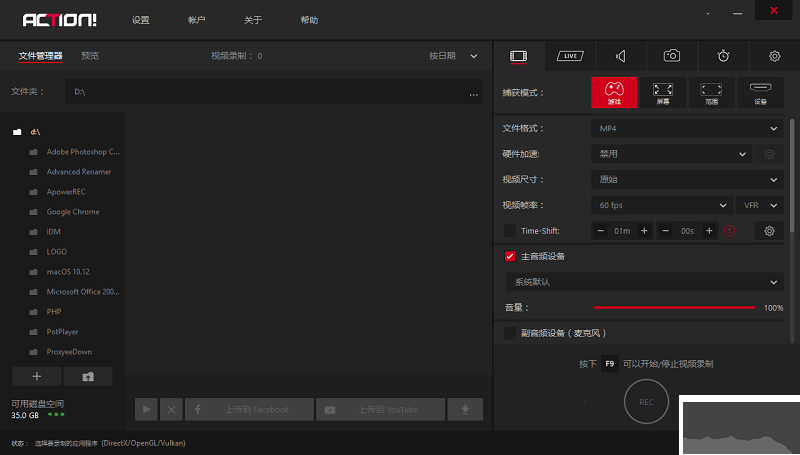Click the performance graph thumbnail
This screenshot has height=455, width=800.
coord(739,425)
